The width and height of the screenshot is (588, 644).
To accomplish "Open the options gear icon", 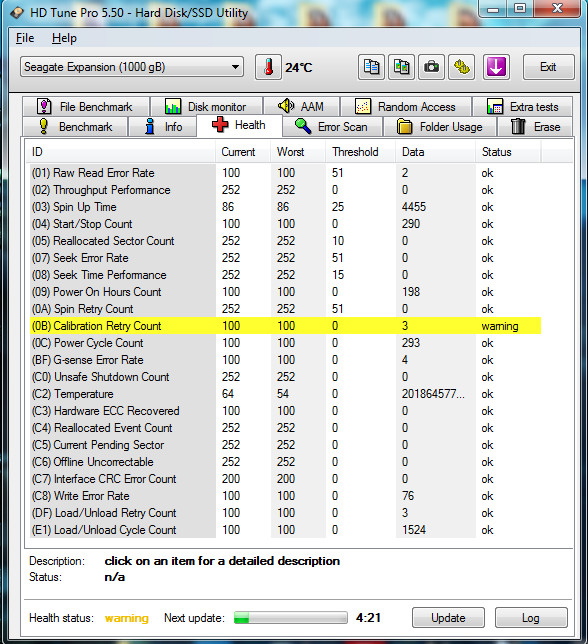I will click(462, 67).
